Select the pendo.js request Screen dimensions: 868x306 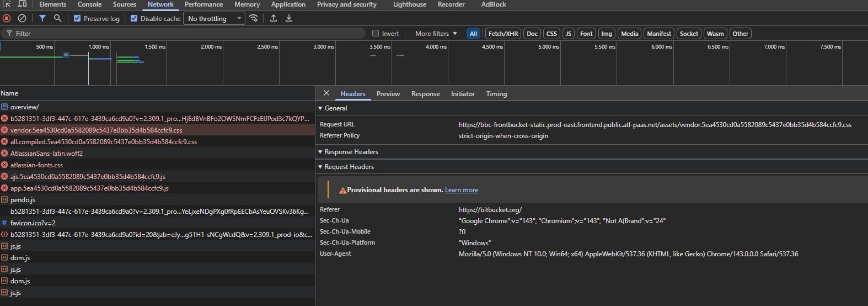(x=157, y=199)
